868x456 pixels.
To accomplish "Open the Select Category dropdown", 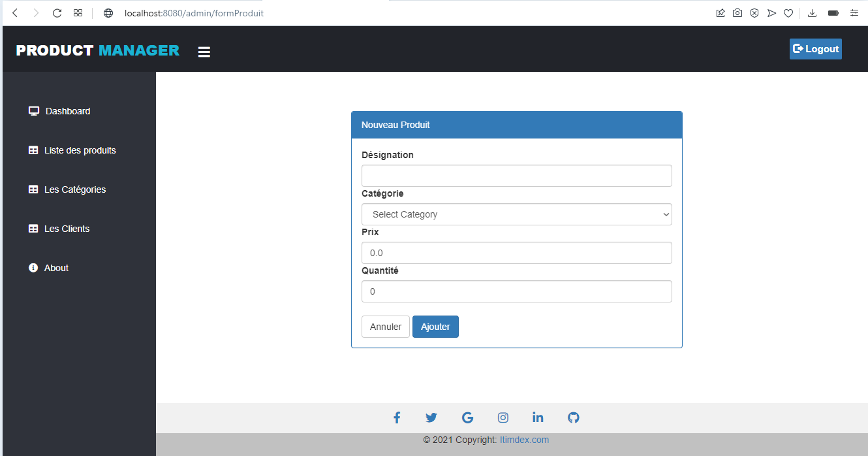I will click(x=516, y=214).
